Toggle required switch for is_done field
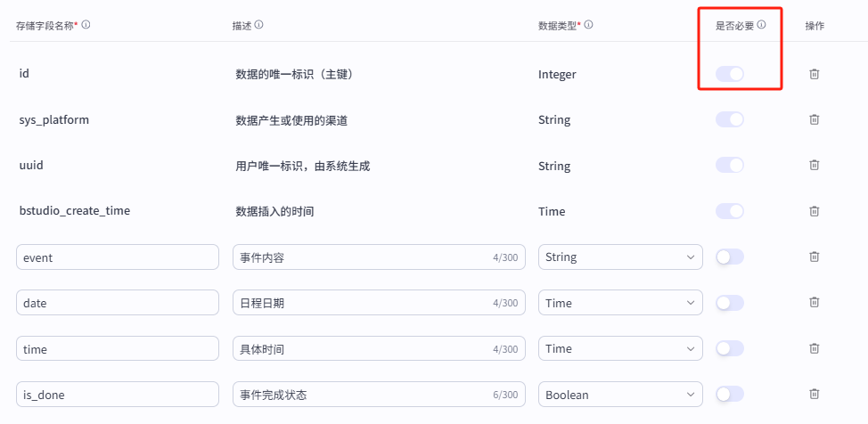868x424 pixels. (729, 394)
